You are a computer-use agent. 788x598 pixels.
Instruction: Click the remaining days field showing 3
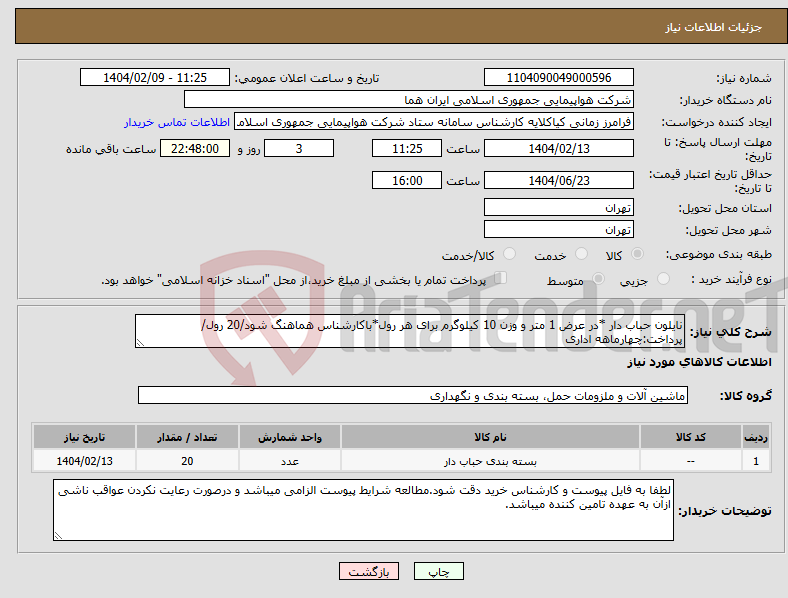tap(299, 148)
